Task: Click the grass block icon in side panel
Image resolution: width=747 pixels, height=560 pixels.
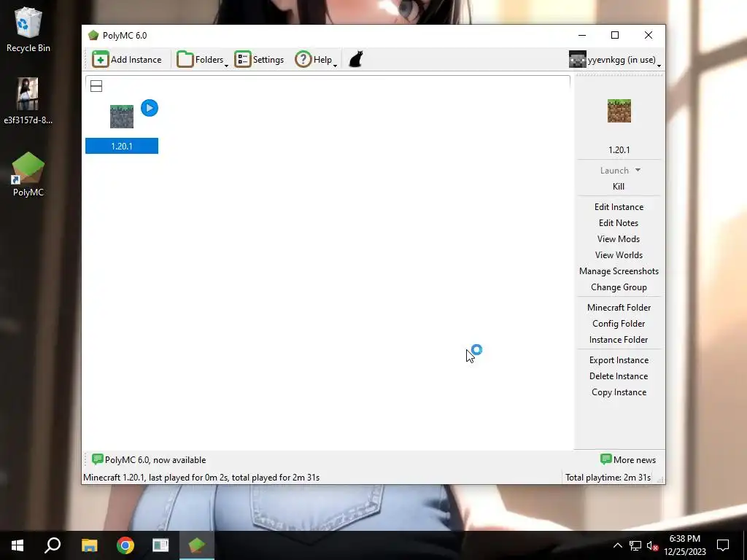Action: coord(619,111)
